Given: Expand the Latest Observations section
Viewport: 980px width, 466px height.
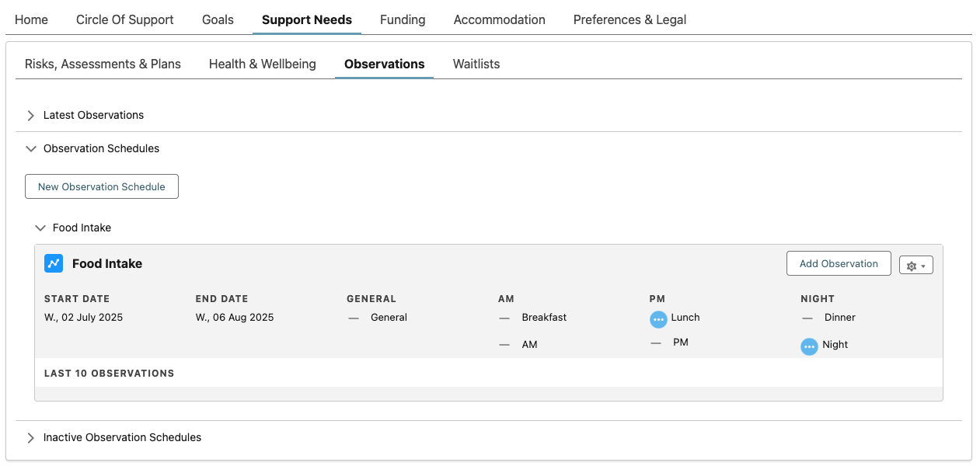Looking at the screenshot, I should coord(31,115).
